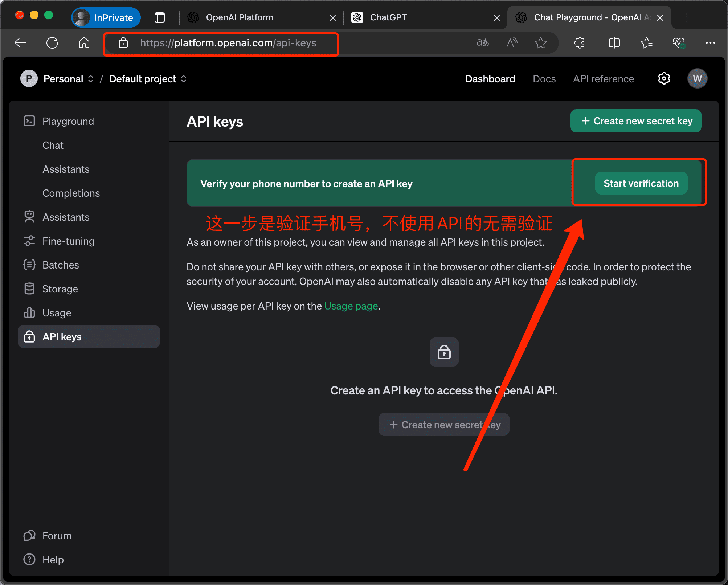728x585 pixels.
Task: Open Fine-tuning in the sidebar
Action: pyautogui.click(x=68, y=241)
